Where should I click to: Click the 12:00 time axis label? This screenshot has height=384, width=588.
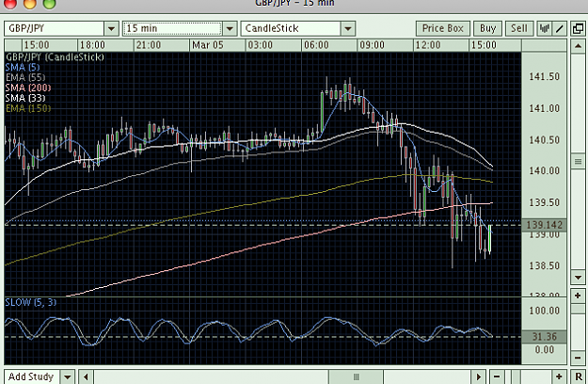tap(428, 45)
